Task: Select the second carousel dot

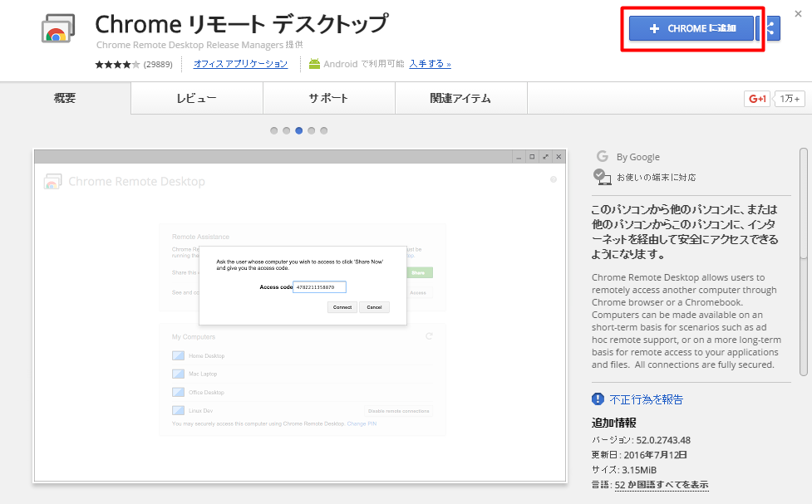Action: (287, 131)
